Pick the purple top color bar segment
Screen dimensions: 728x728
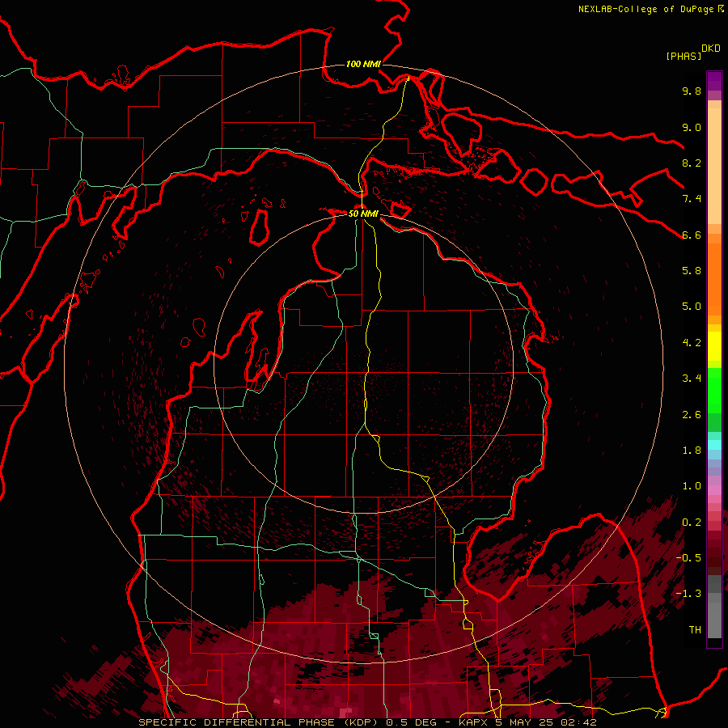click(714, 81)
